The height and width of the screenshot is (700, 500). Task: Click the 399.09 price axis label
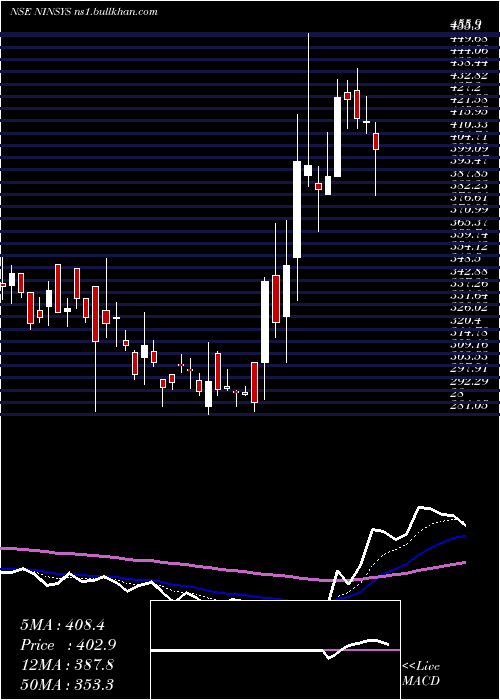pyautogui.click(x=469, y=149)
